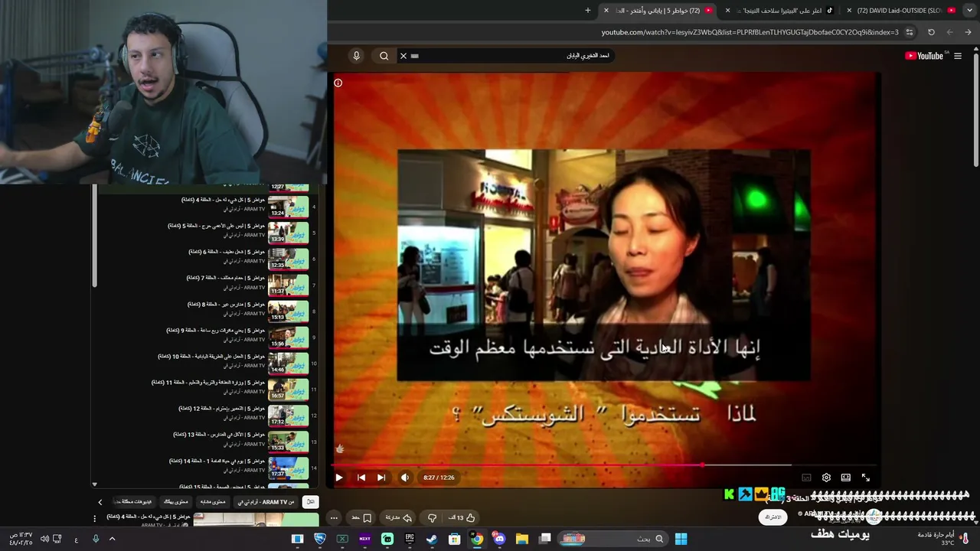This screenshot has width=980, height=551.
Task: Click the video info card icon
Action: (x=338, y=83)
